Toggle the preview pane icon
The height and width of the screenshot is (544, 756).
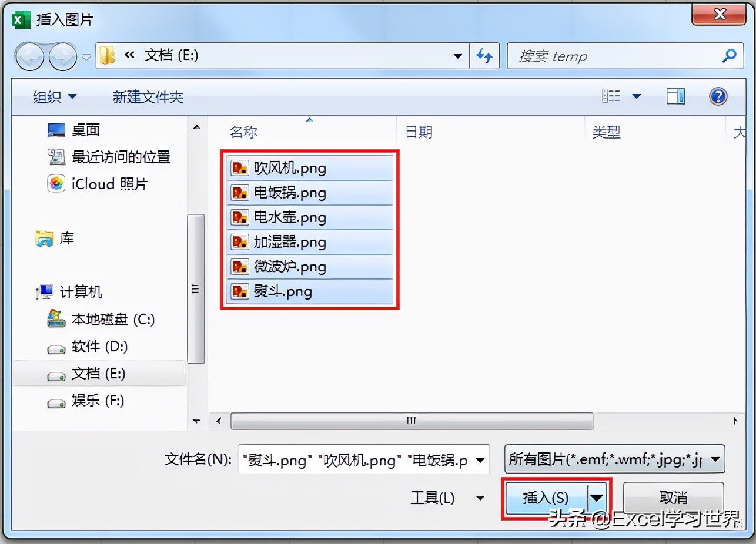click(x=675, y=96)
